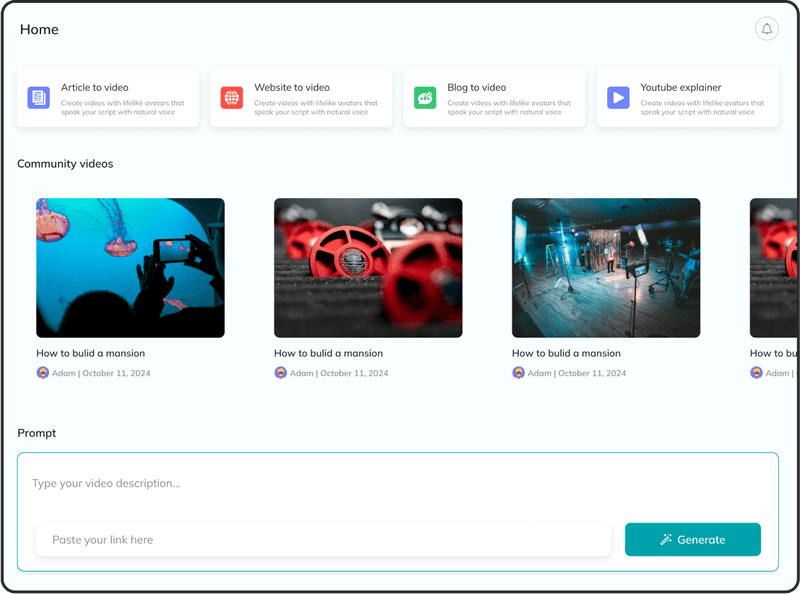
Task: Click the Website to video globe icon
Action: (232, 97)
